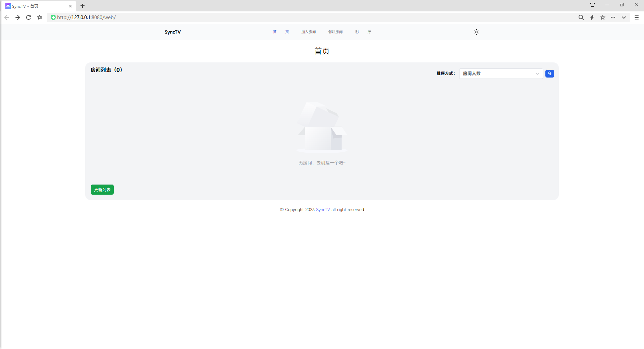Open the 影厅 navigation item
Image resolution: width=644 pixels, height=349 pixels.
363,32
